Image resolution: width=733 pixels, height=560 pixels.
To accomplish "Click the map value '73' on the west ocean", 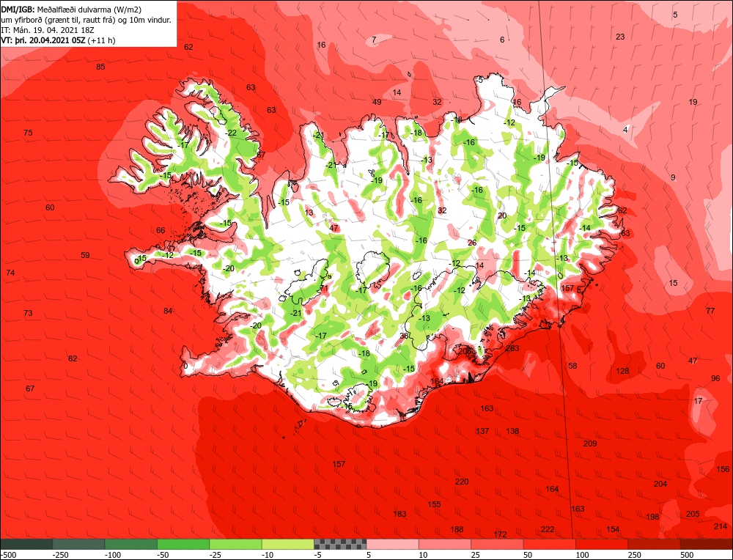I will 28,313.
